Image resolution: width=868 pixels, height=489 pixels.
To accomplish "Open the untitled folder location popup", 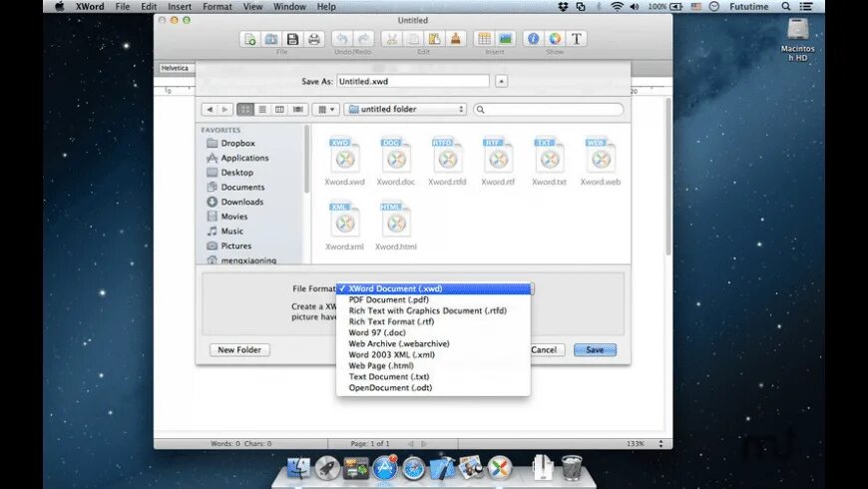I will click(x=405, y=109).
